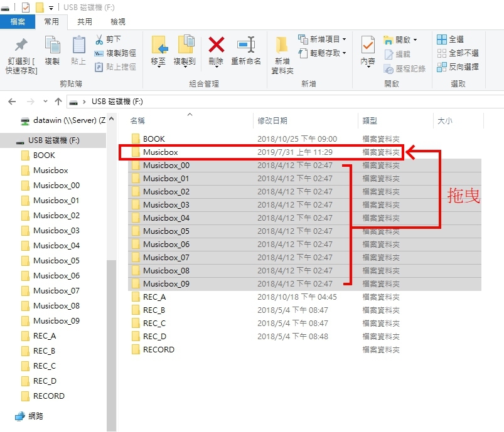Switch to the 共用 (Share) ribbon tab

coord(85,22)
